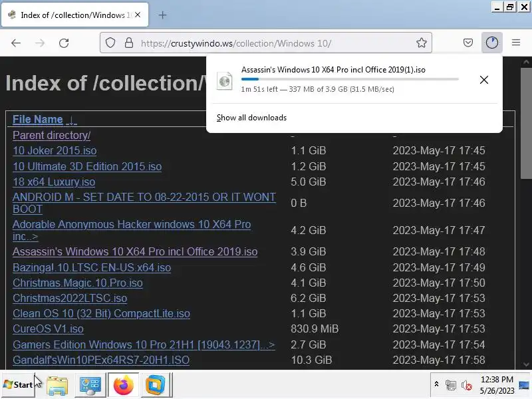The width and height of the screenshot is (532, 399).
Task: Click the 2023-May-17 17:58 date
Action: (x=439, y=360)
